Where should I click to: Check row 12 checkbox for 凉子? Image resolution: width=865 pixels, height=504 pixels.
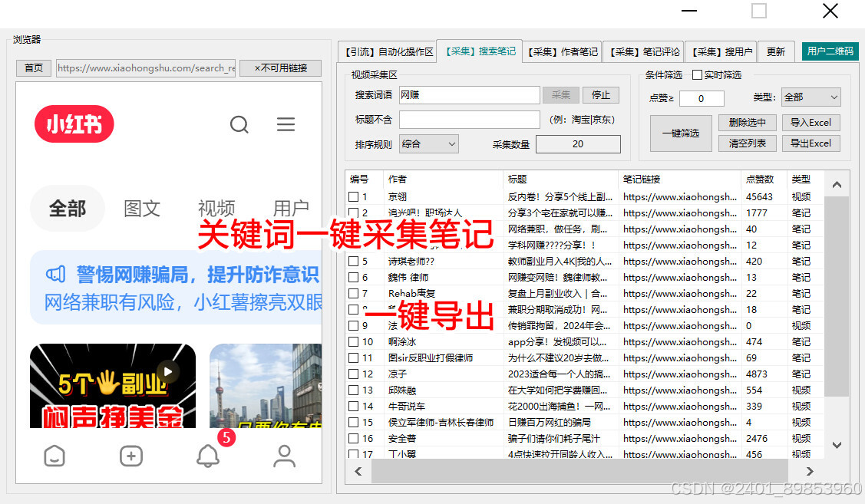tap(354, 374)
